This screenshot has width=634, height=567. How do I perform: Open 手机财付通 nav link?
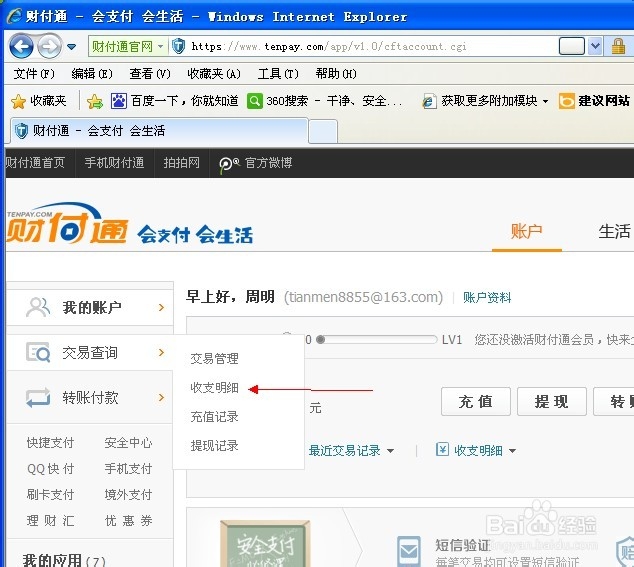[114, 163]
